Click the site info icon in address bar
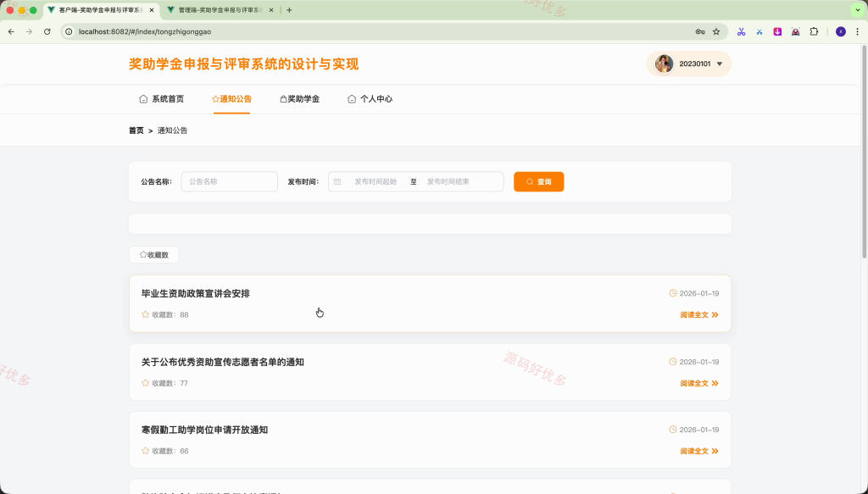Image resolution: width=868 pixels, height=494 pixels. point(70,31)
